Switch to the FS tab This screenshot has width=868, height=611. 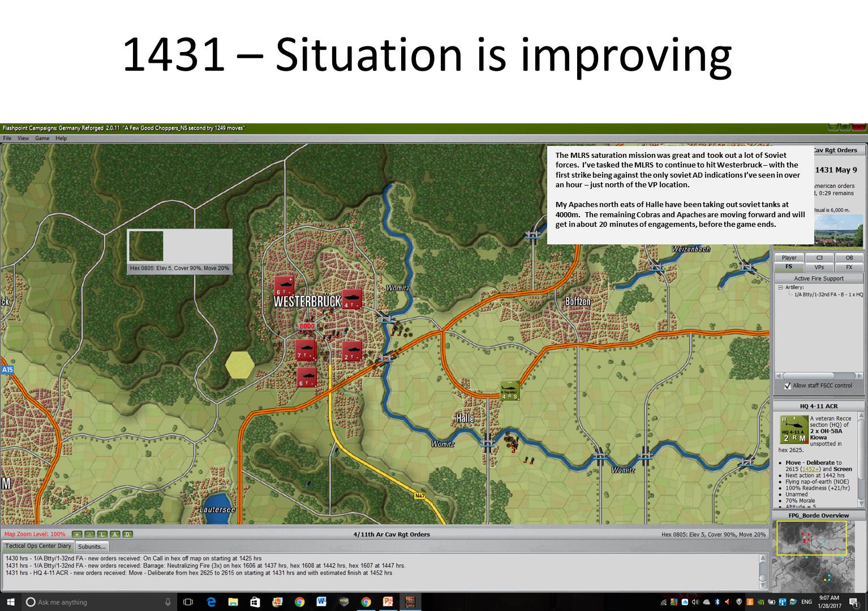(789, 266)
